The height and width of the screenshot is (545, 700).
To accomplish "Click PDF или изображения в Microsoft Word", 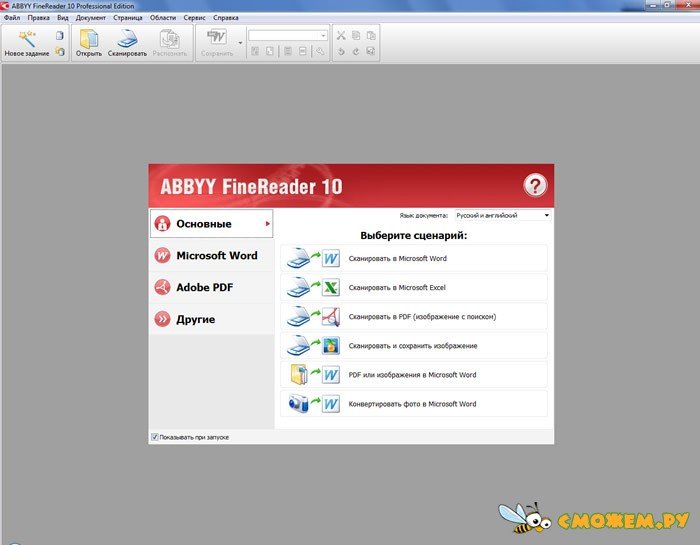I will tap(414, 375).
